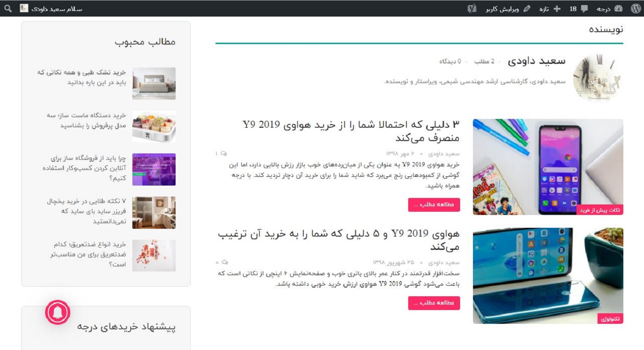Open the Yoast SEO admin bar icon
The width and height of the screenshot is (644, 350).
(472, 8)
